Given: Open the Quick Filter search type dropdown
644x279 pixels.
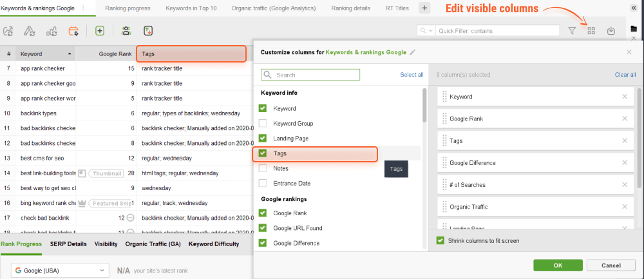Looking at the screenshot, I should [x=426, y=31].
